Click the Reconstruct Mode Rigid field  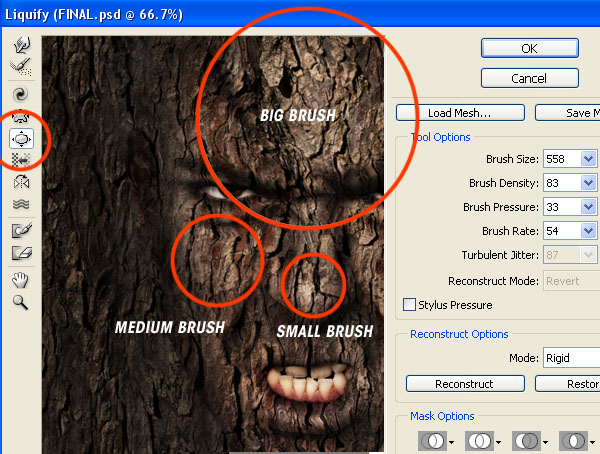coord(571,357)
